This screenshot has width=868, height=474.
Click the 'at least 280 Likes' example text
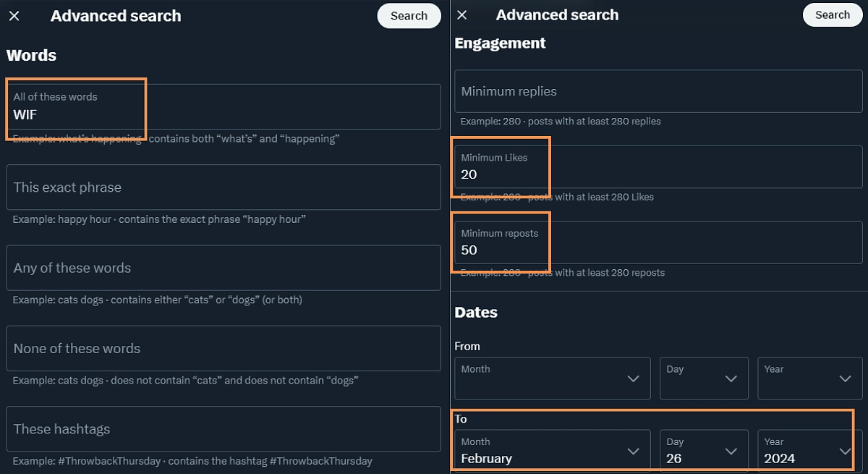(x=557, y=197)
